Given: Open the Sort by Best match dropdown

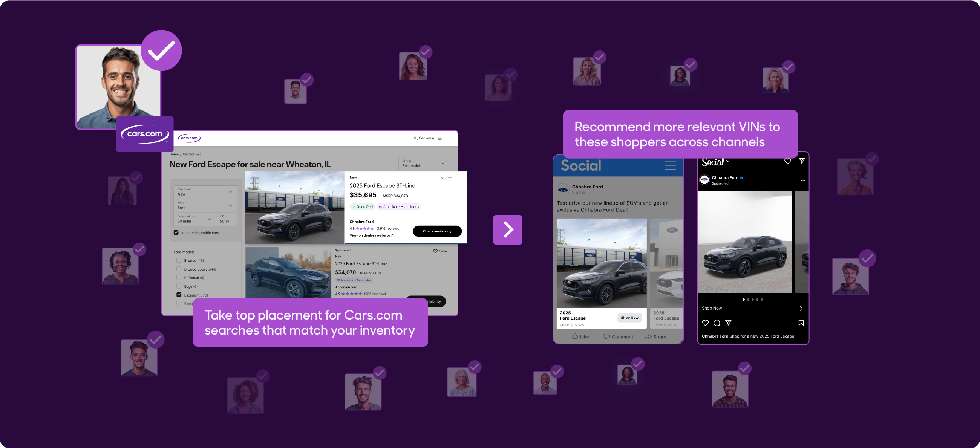Looking at the screenshot, I should [x=424, y=163].
